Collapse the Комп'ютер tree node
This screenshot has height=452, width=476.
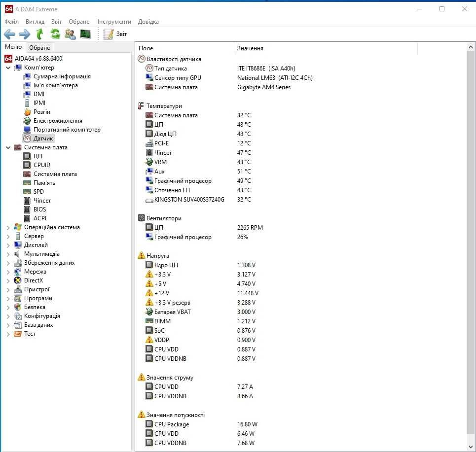(x=8, y=68)
